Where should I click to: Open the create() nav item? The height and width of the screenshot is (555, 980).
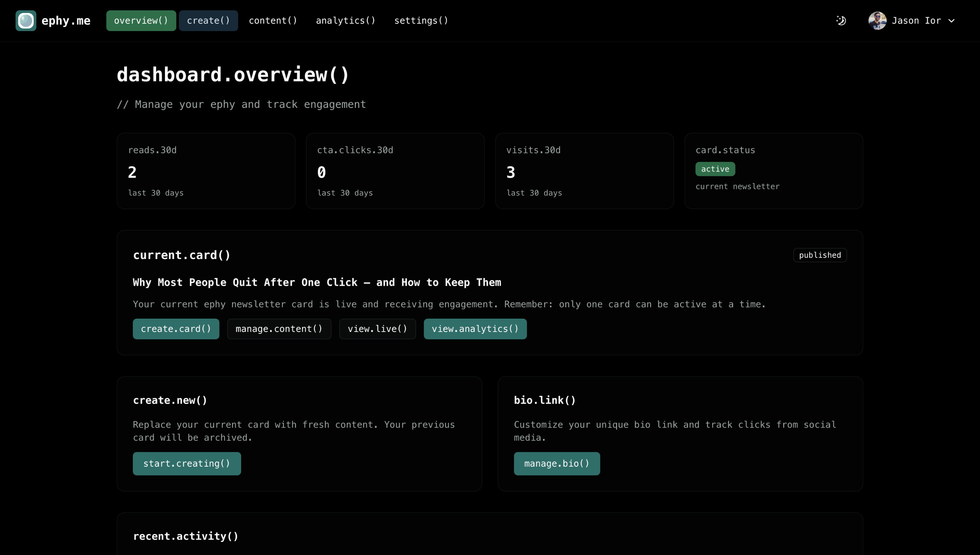208,21
